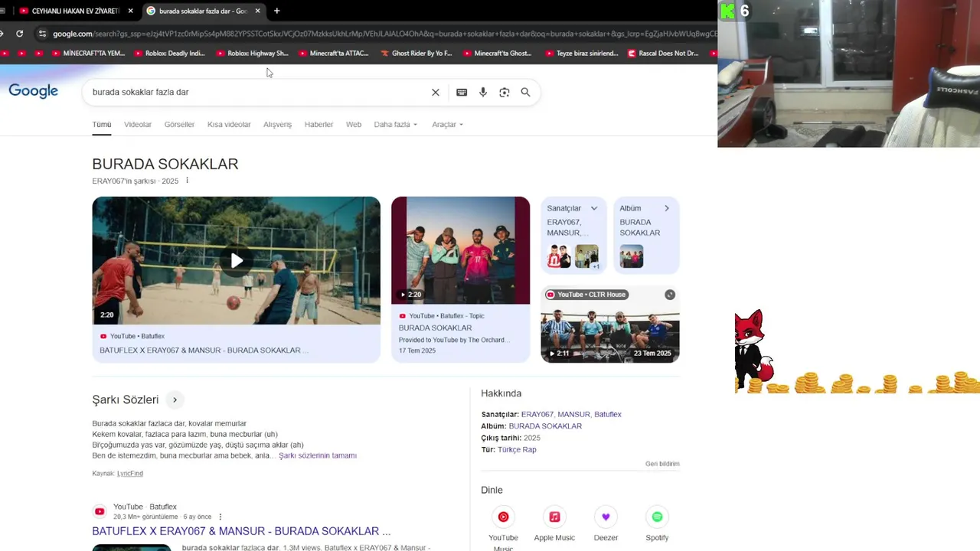Open the MİNECRAFT'TA YEM bookmark

tap(88, 54)
